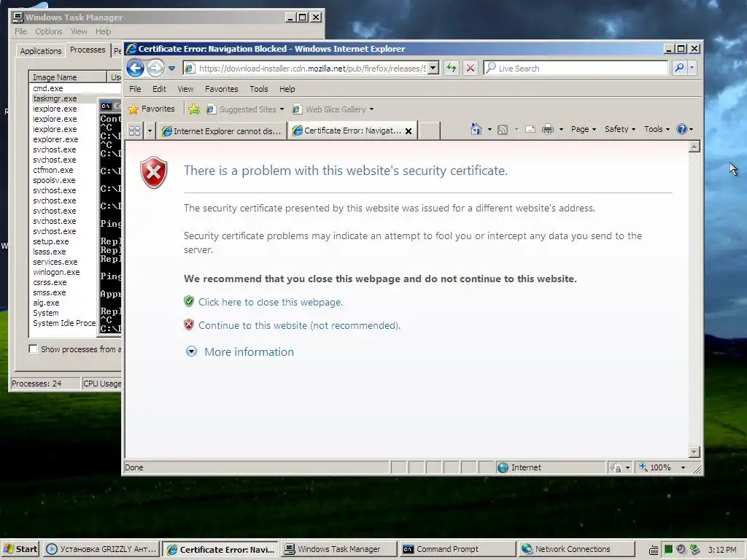The height and width of the screenshot is (560, 747).
Task: Open zoom level dropdown arrow in status bar
Action: pos(683,467)
